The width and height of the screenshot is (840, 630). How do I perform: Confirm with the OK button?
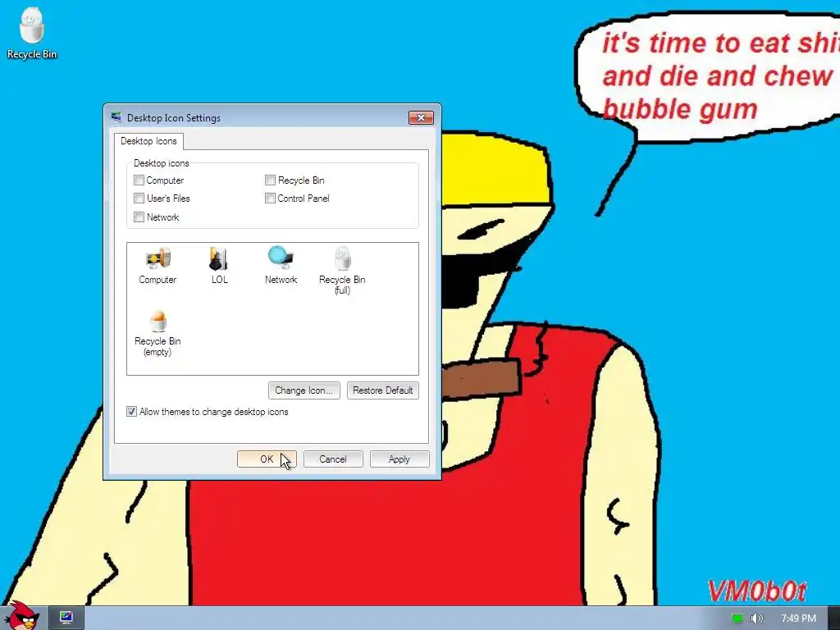(x=267, y=459)
